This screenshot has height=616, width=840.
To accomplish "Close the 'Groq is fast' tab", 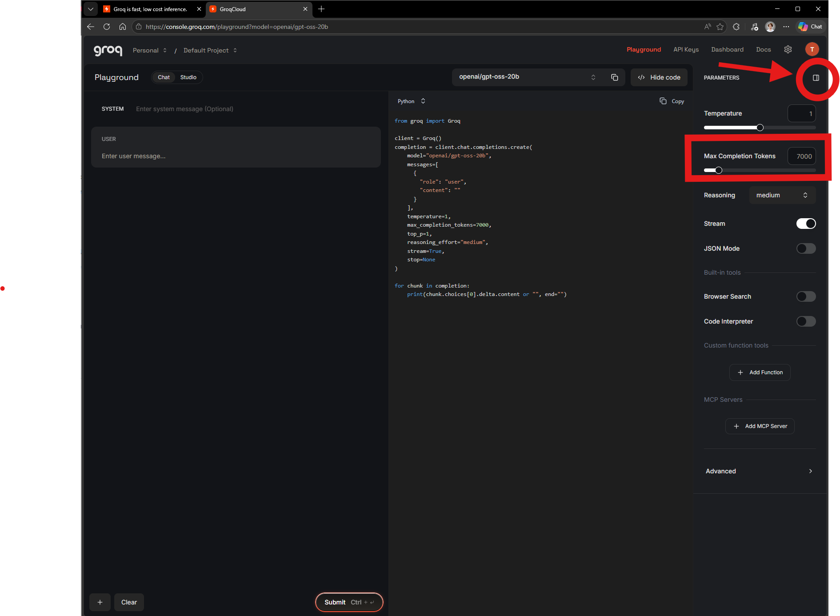I will 199,9.
